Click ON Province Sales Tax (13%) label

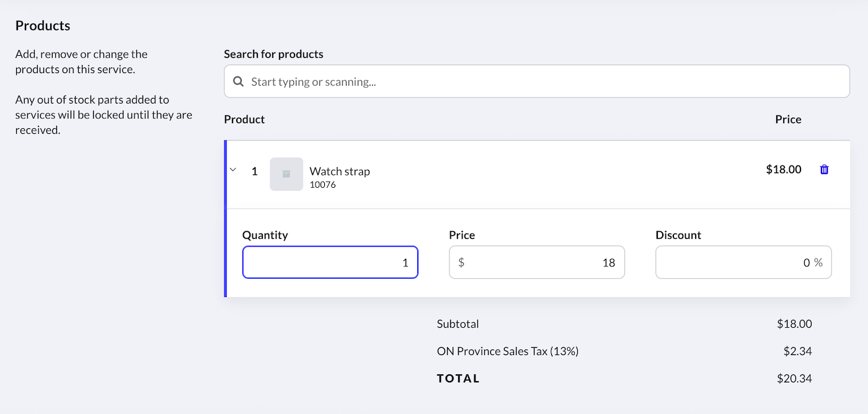[508, 351]
